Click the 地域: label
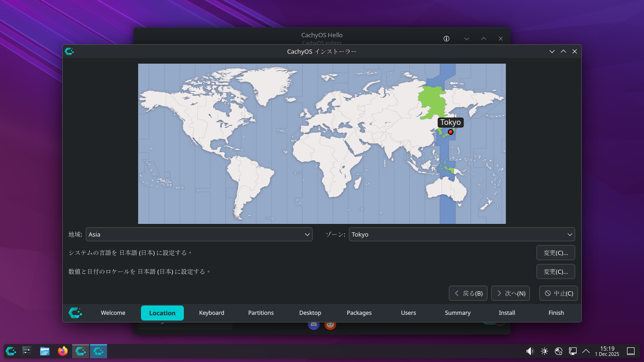 click(x=75, y=234)
